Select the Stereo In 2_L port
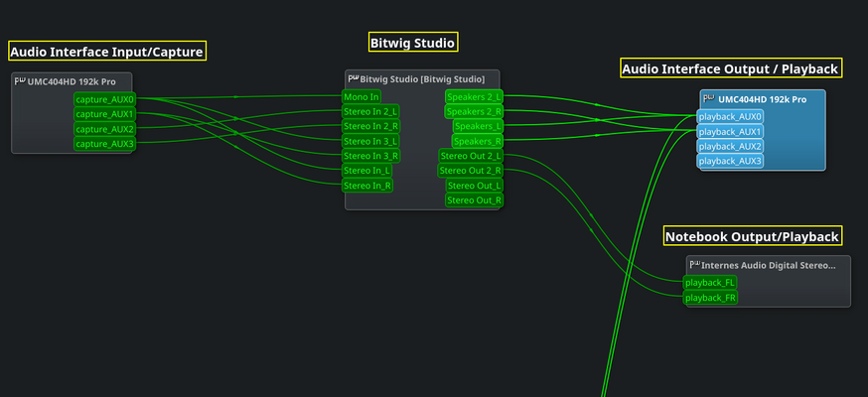Image resolution: width=868 pixels, height=397 pixels. (370, 112)
